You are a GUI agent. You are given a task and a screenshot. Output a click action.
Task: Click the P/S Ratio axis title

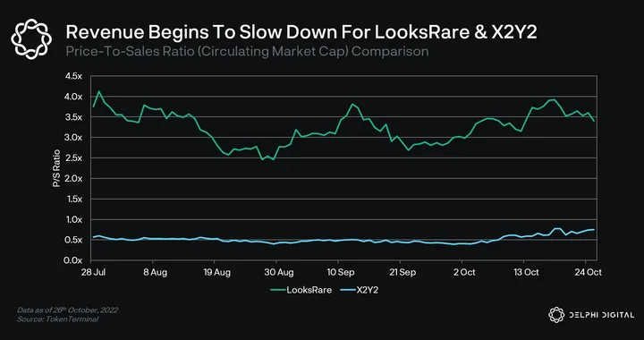pyautogui.click(x=56, y=168)
